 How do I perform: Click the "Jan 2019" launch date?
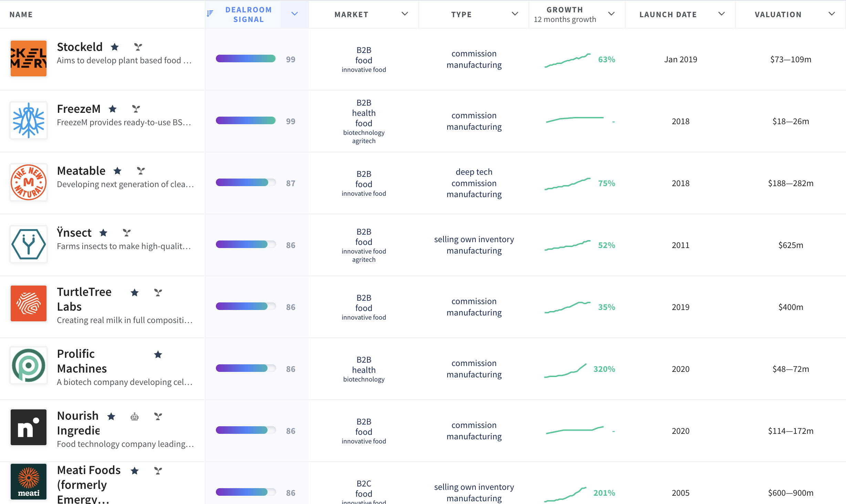(x=681, y=60)
